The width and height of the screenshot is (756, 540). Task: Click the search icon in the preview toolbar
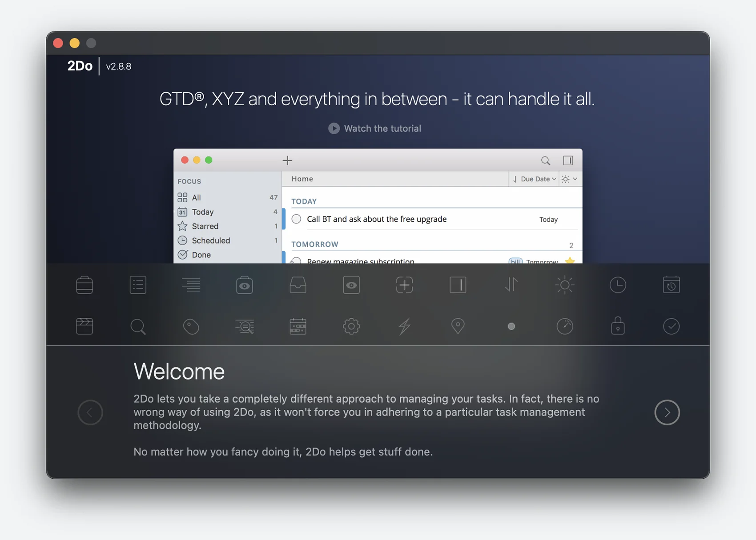(546, 160)
